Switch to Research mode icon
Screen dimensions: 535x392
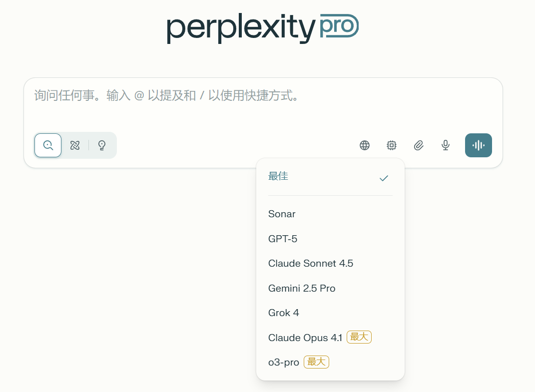pos(75,145)
